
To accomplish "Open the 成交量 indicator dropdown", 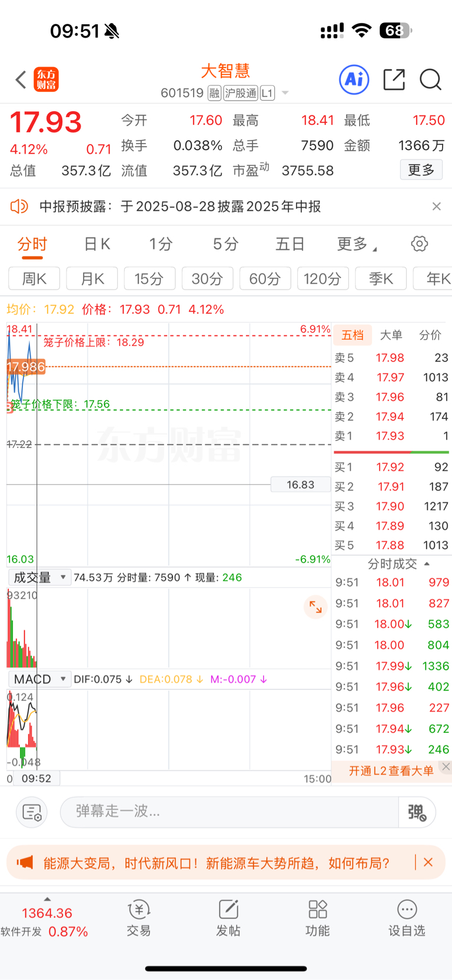I will pos(40,577).
